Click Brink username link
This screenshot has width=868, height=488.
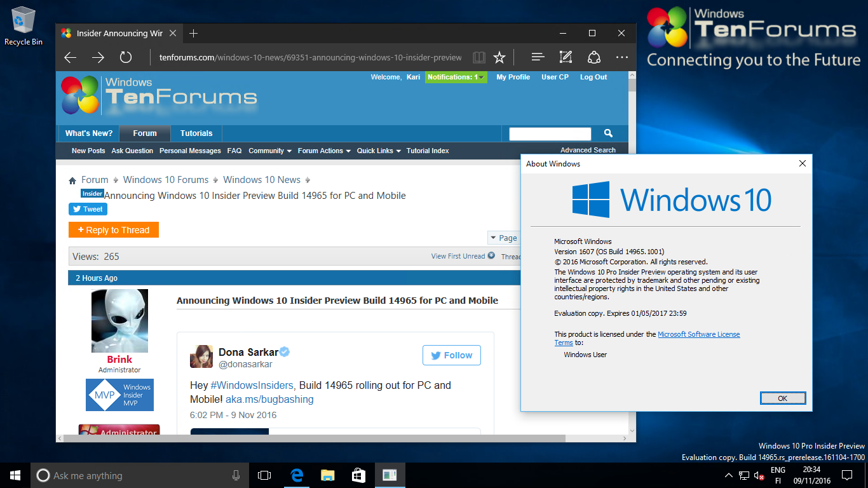coord(119,360)
